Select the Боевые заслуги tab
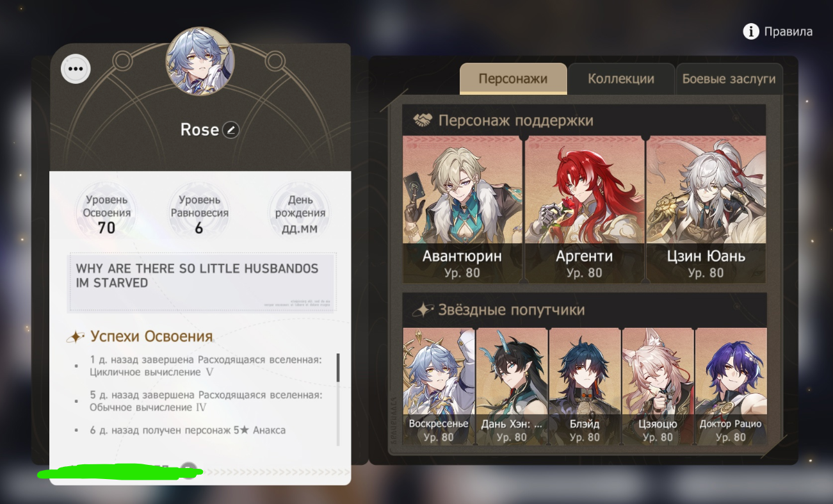Viewport: 833px width, 504px height. coord(729,79)
